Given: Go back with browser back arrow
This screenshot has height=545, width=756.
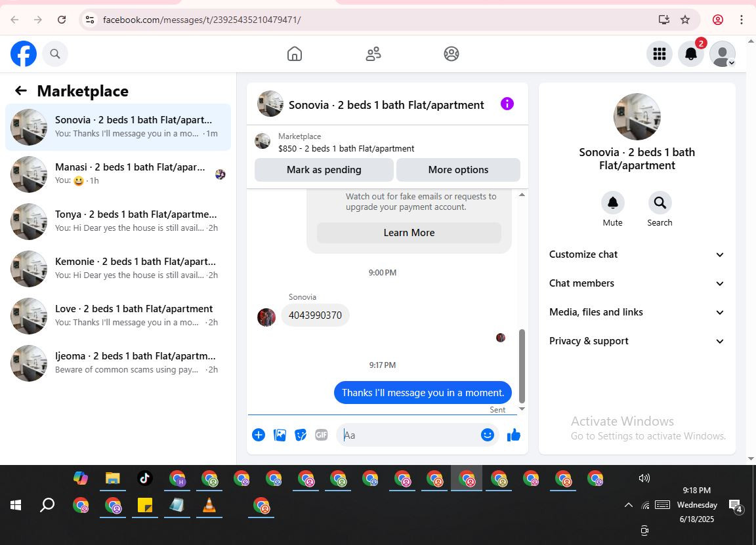Looking at the screenshot, I should [x=14, y=20].
